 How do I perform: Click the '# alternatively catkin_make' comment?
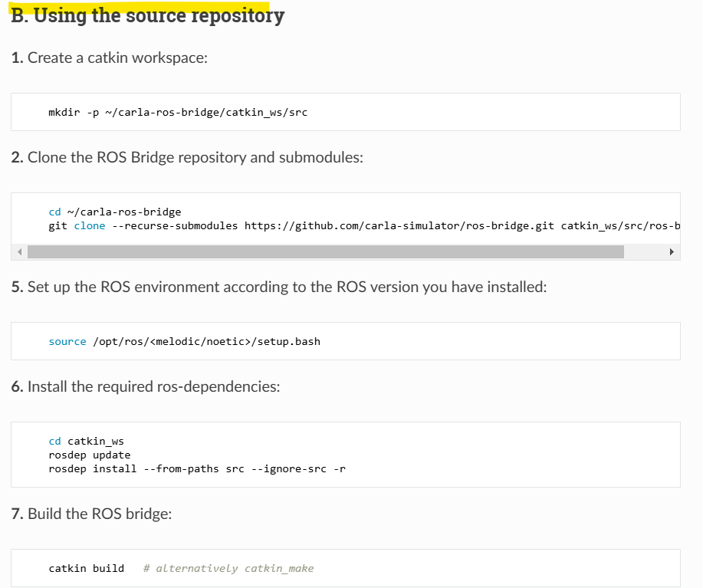click(228, 568)
